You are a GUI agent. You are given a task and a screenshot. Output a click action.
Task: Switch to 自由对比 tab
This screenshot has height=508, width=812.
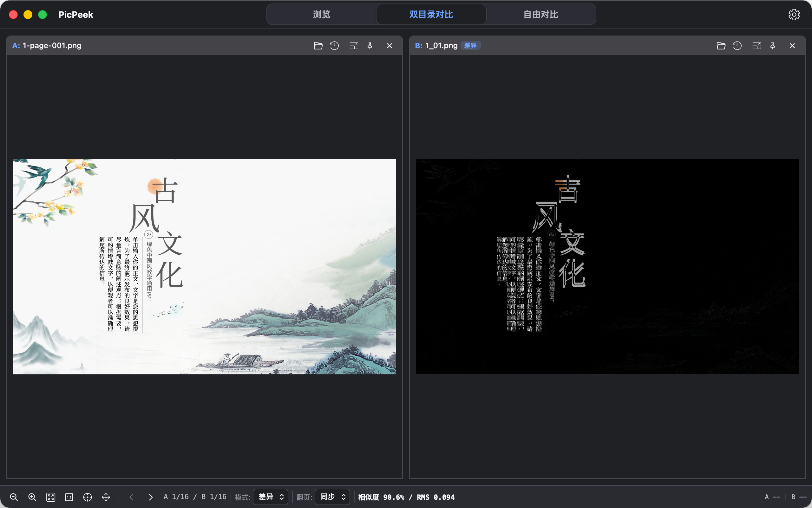[541, 15]
